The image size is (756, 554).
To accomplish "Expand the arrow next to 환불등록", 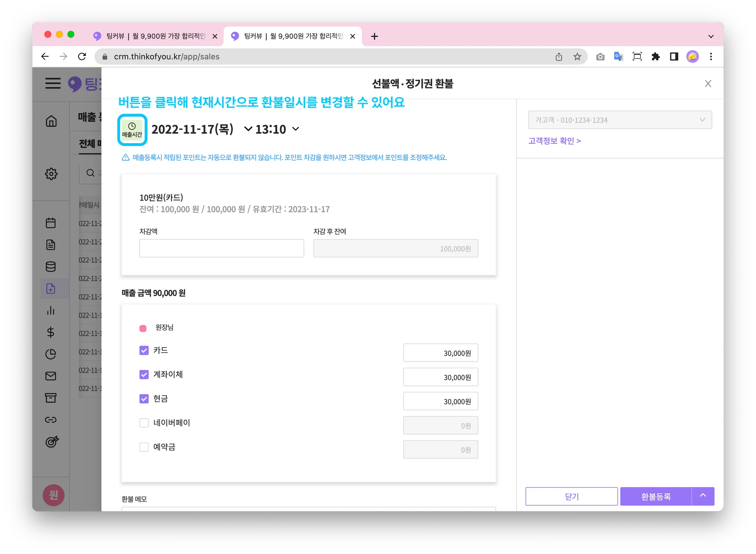I will coord(703,496).
